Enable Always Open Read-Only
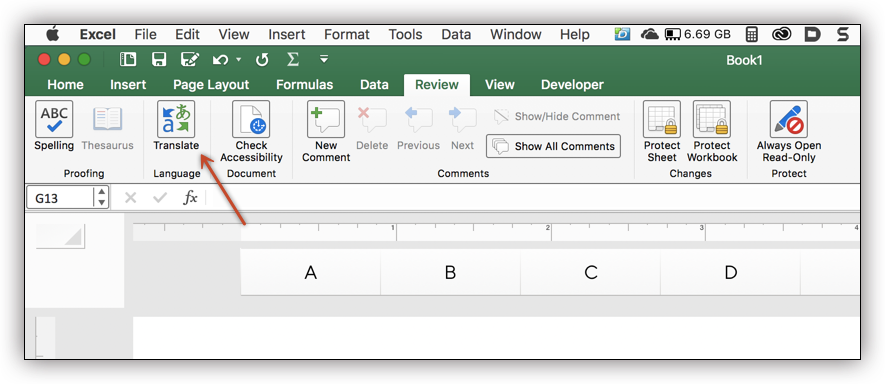The image size is (885, 384). [788, 132]
